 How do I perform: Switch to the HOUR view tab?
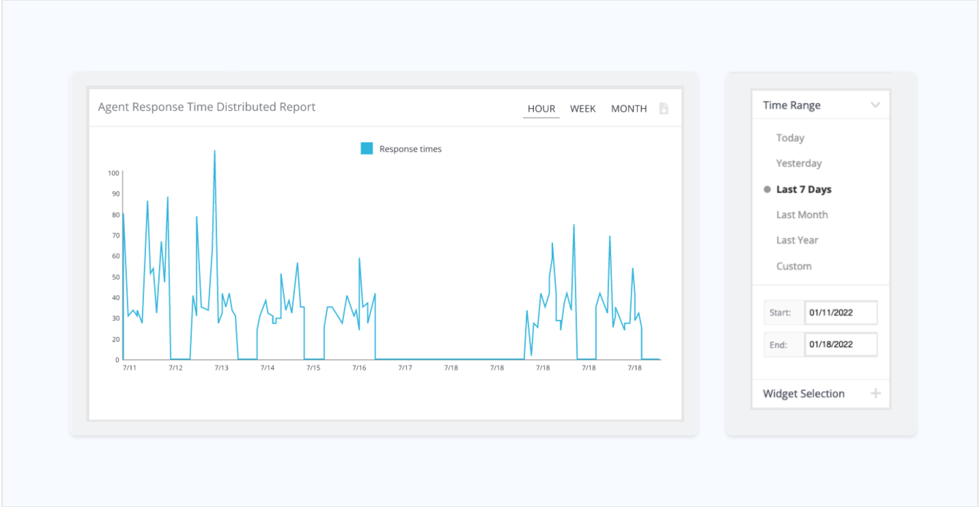541,108
